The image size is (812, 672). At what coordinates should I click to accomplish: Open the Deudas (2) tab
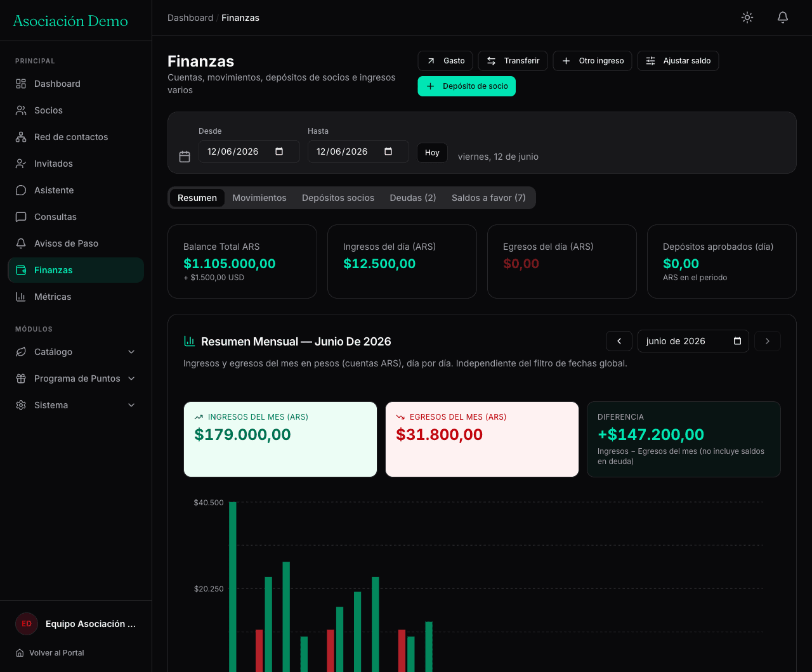pyautogui.click(x=413, y=198)
